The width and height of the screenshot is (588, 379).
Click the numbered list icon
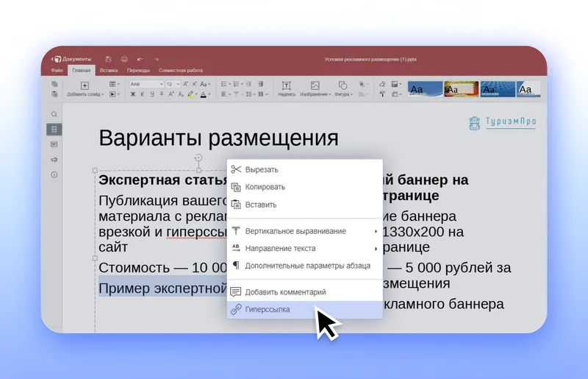[236, 84]
